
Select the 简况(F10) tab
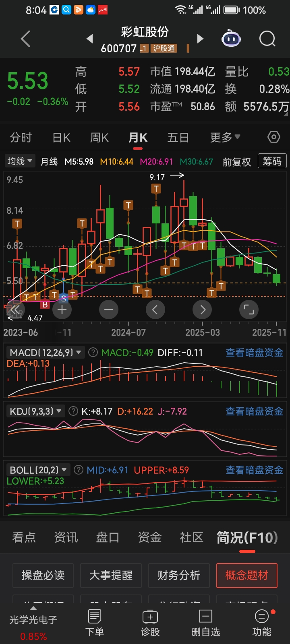(247, 537)
